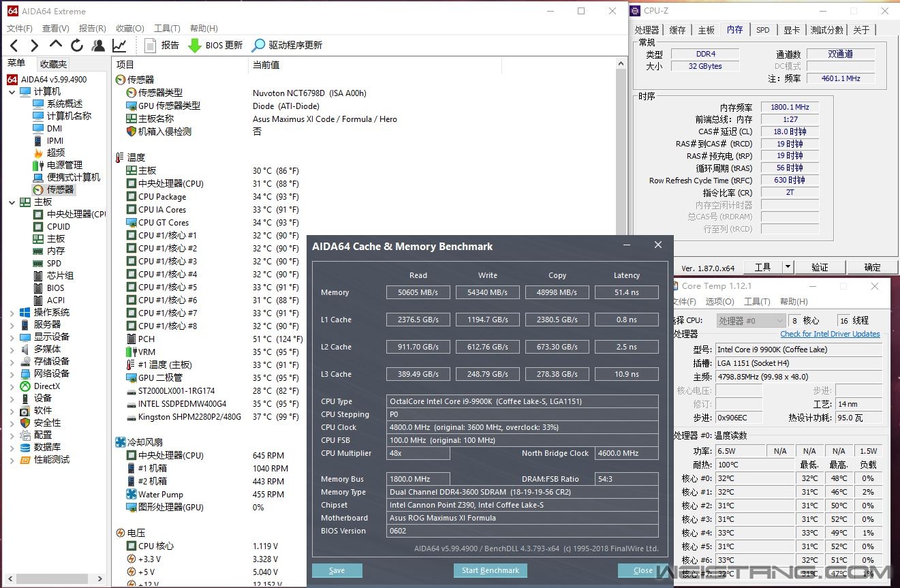
Task: Select 电源管理 tree item
Action: pyautogui.click(x=64, y=165)
